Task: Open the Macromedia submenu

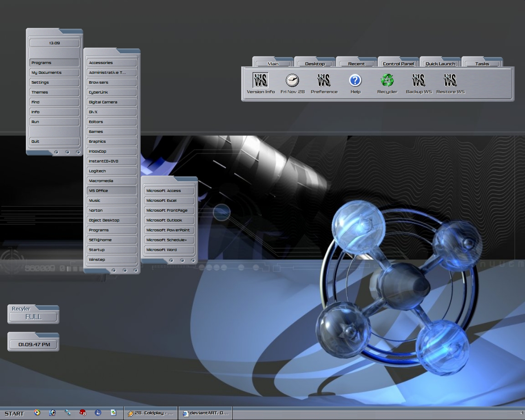Action: tap(112, 181)
